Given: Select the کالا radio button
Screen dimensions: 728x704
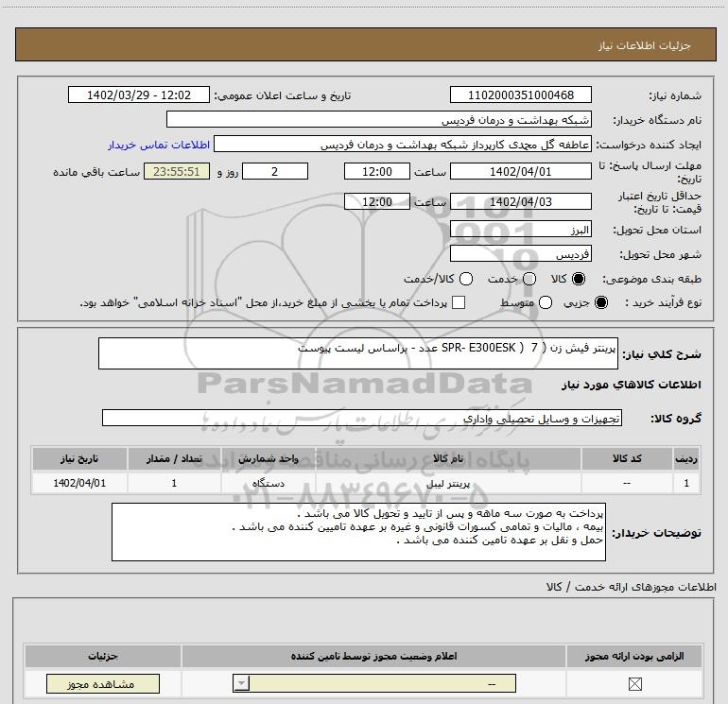Looking at the screenshot, I should coord(579,279).
